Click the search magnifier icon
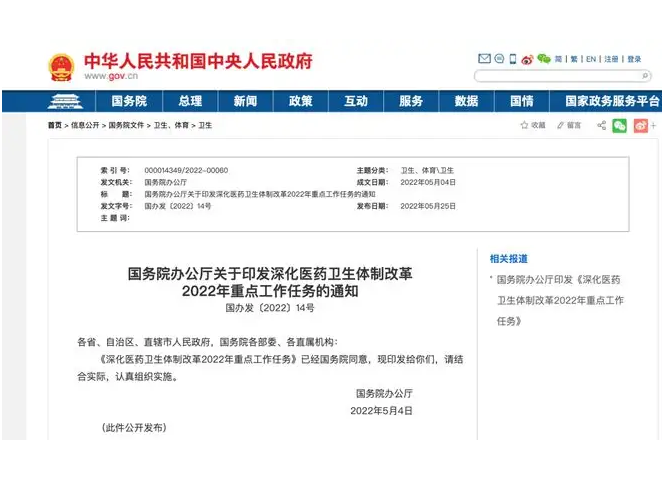This screenshot has width=670, height=481. (645, 76)
